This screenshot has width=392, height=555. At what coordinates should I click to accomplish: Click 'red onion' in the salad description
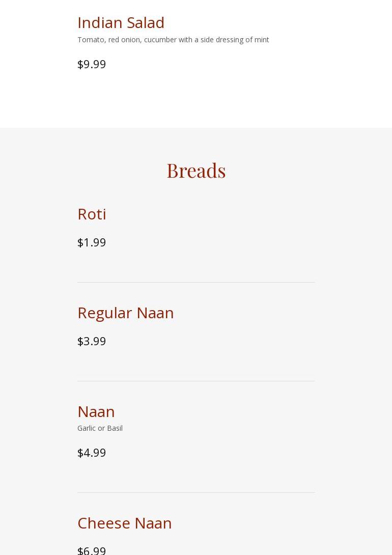point(124,40)
